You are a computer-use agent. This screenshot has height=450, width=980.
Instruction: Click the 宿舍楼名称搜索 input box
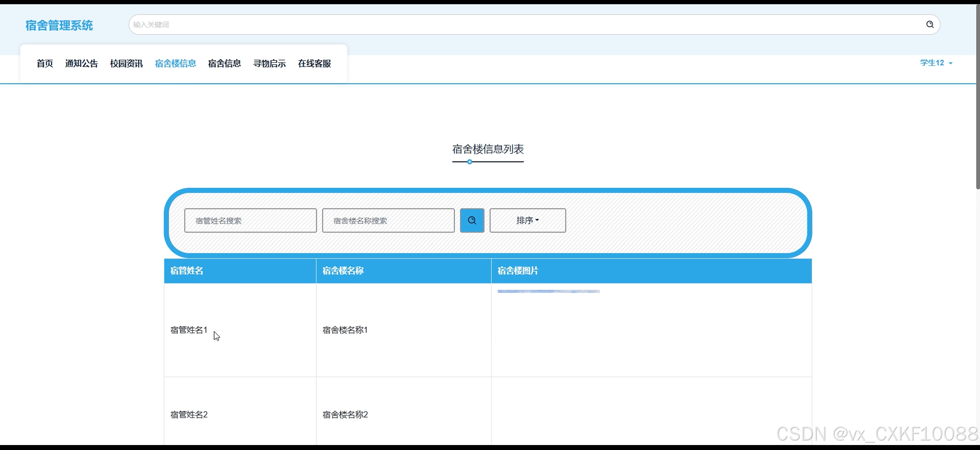click(388, 220)
